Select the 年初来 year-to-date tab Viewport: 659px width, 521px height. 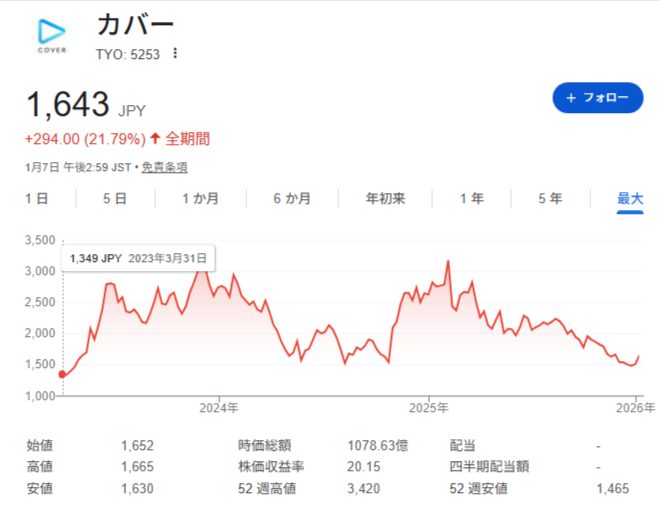(385, 199)
